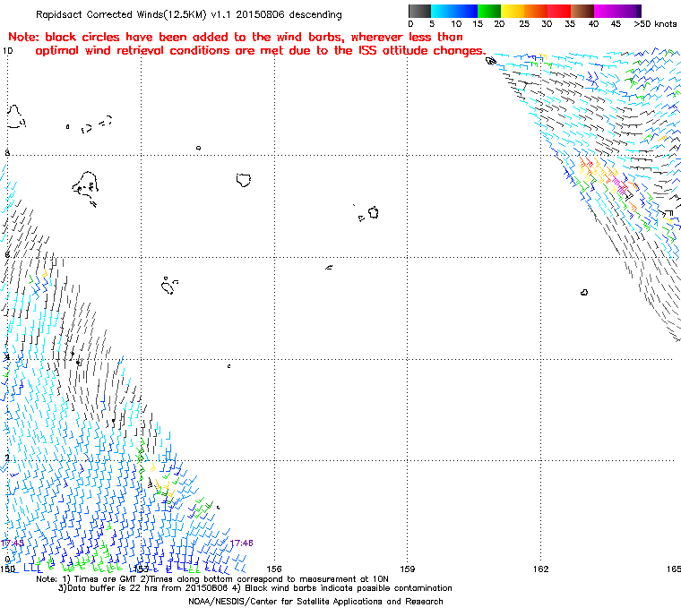Click the NOAA/NESDIS credit text
Screen dimensions: 681x616
click(315, 602)
